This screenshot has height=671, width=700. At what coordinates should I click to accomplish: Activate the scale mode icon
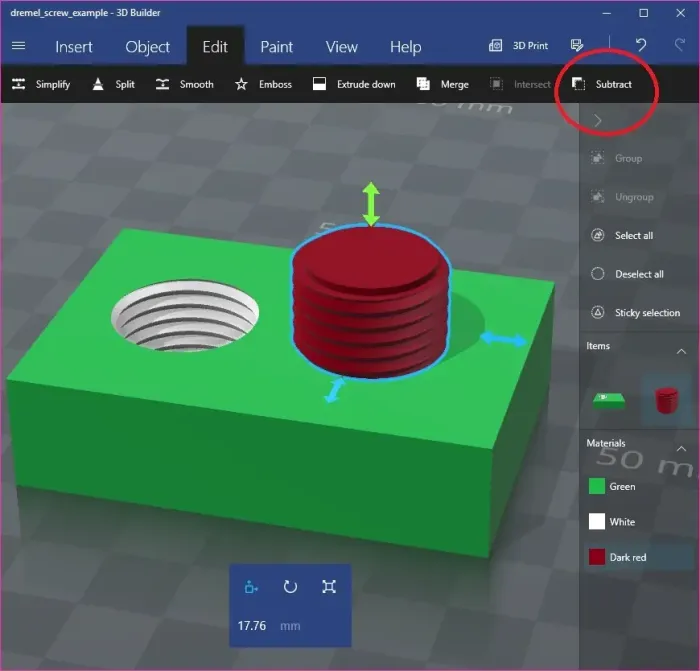[329, 587]
